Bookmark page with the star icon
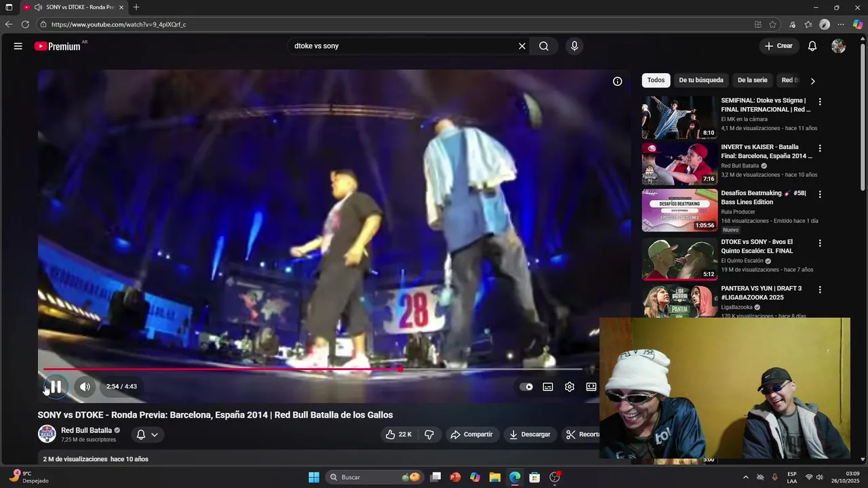The width and height of the screenshot is (868, 488). tap(772, 24)
